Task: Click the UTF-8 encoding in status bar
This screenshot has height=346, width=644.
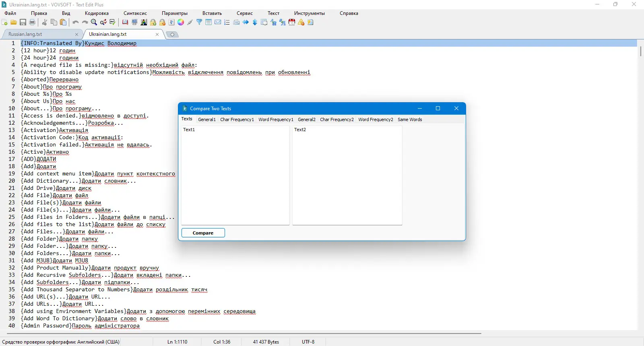Action: pyautogui.click(x=308, y=342)
